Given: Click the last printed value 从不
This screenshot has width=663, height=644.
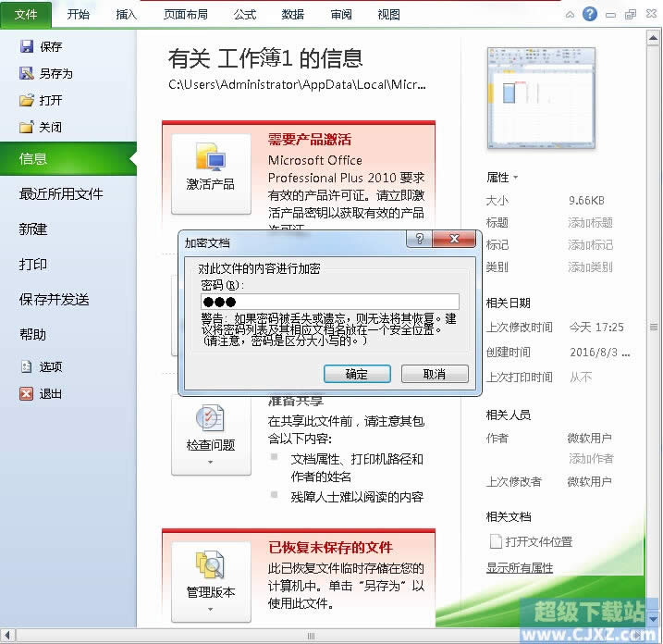Looking at the screenshot, I should 581,377.
